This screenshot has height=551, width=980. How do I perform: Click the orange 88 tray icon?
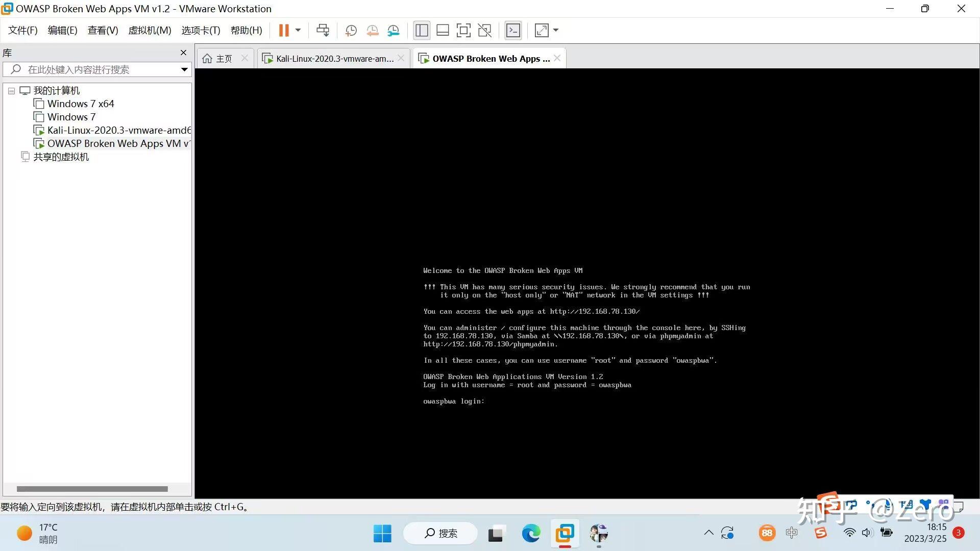pos(767,533)
